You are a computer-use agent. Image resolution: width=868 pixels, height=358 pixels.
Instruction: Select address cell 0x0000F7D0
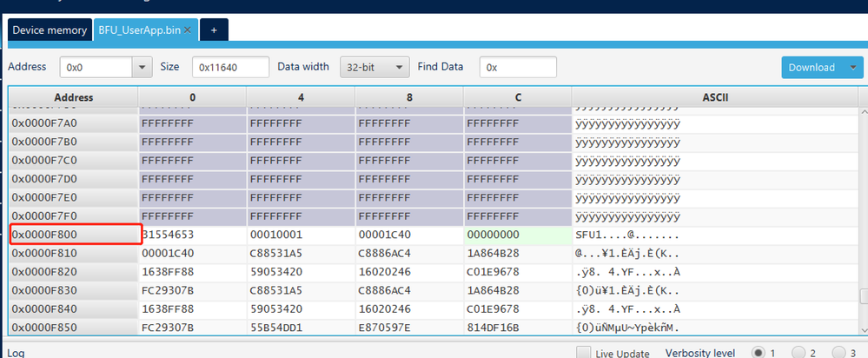pos(74,179)
